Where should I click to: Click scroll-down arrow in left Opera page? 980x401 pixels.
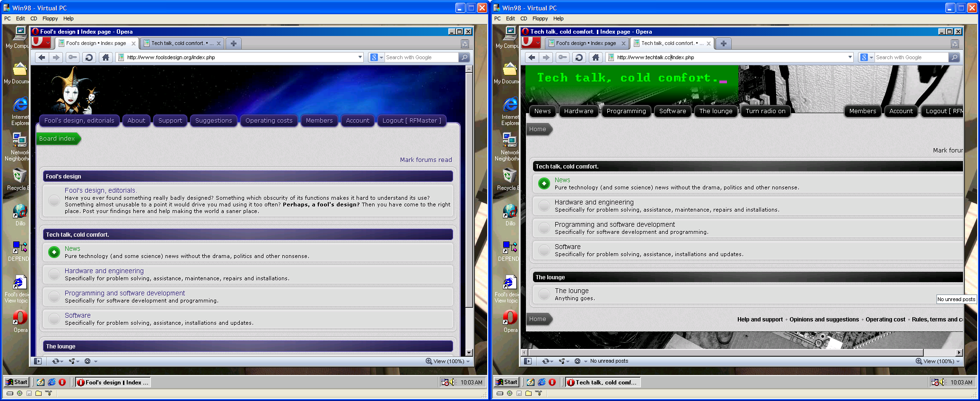469,353
